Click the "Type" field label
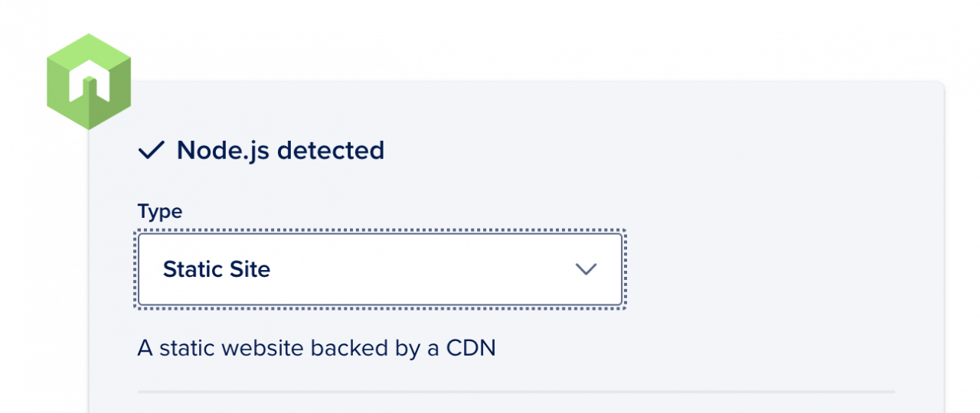Screen dimensions: 980x413 160,211
